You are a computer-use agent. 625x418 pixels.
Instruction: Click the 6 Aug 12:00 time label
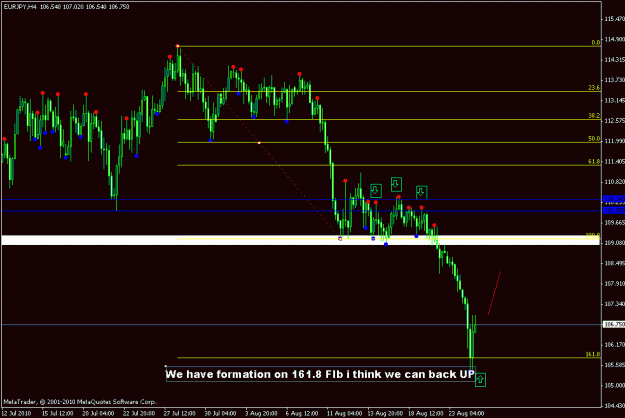tap(302, 413)
